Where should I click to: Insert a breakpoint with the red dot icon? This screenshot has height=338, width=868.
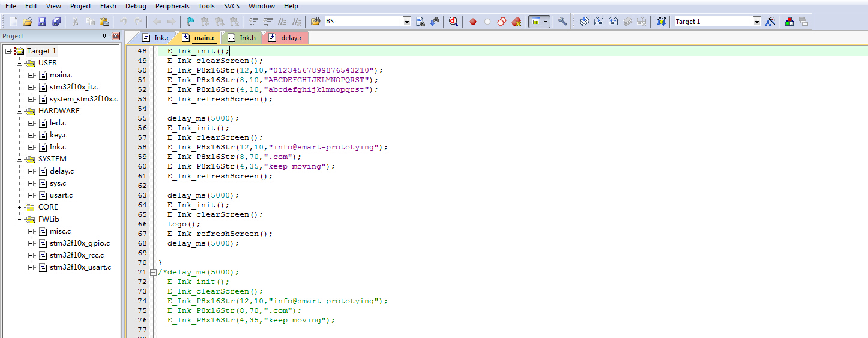(x=473, y=22)
